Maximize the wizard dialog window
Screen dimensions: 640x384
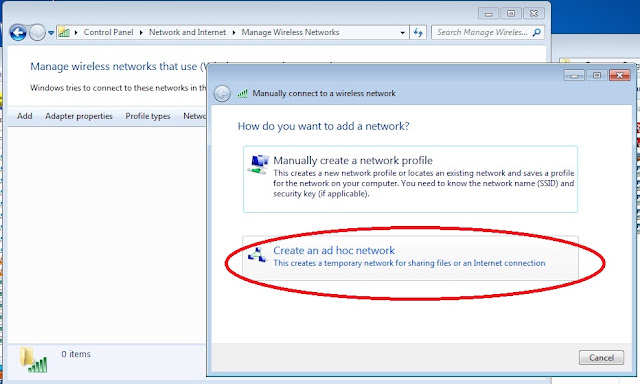pos(597,75)
